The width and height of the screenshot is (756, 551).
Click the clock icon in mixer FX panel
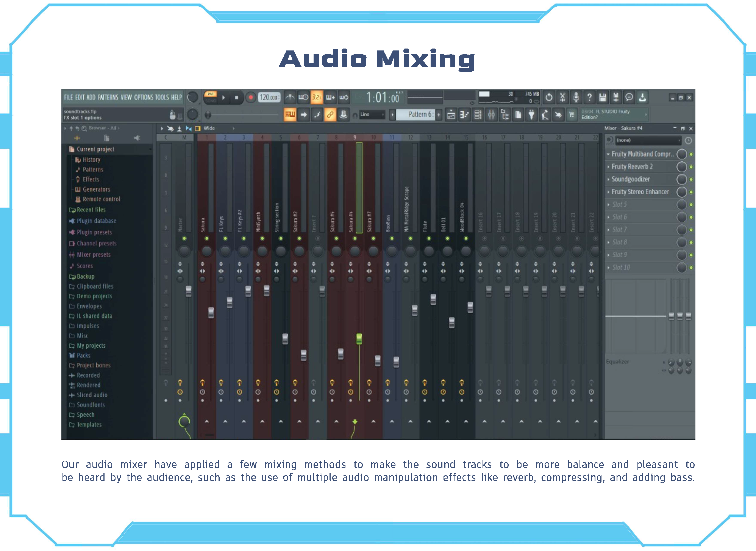688,140
